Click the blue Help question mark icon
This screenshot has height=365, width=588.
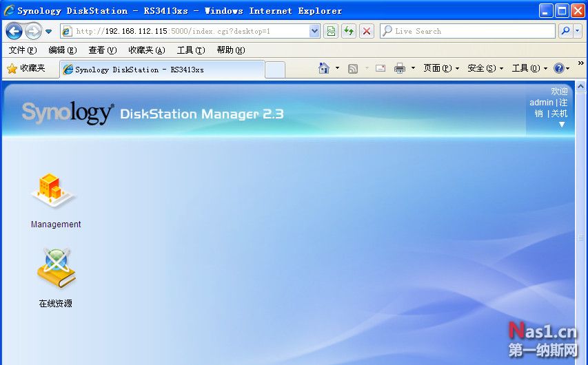coord(559,68)
